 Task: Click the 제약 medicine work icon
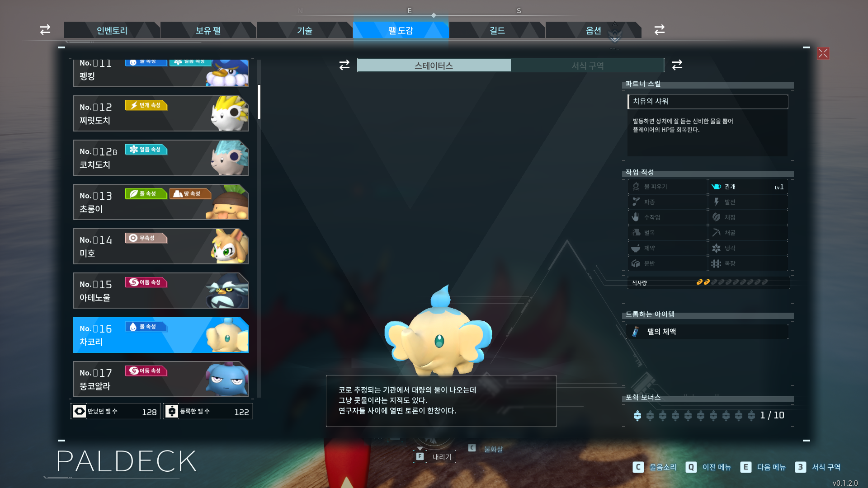pos(636,248)
